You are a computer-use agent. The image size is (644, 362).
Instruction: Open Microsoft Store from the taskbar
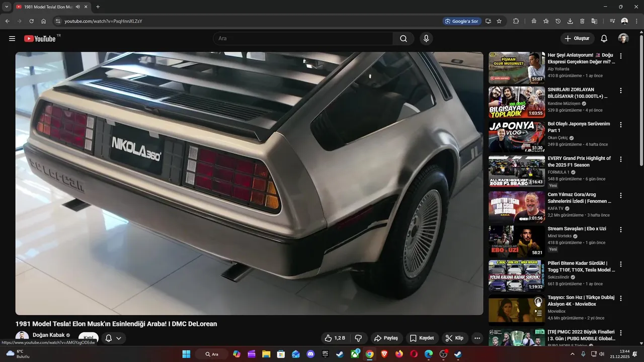pyautogui.click(x=281, y=354)
